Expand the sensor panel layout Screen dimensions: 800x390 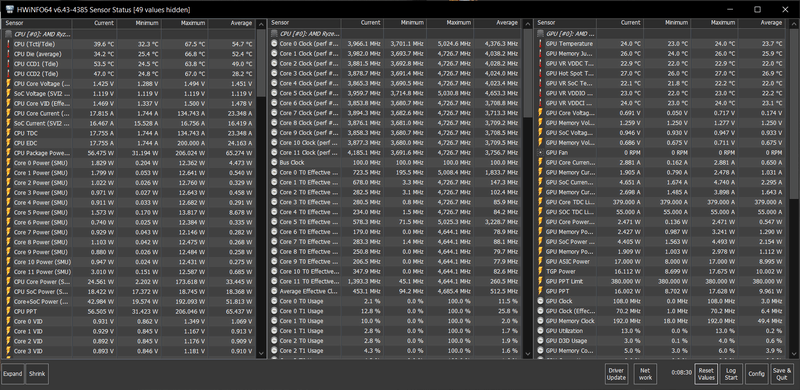coord(13,374)
